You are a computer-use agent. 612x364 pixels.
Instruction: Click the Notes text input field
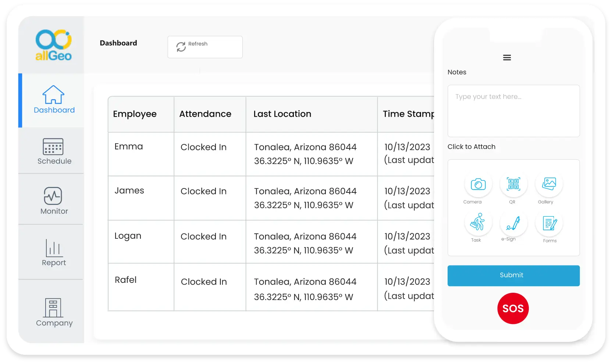pos(513,111)
